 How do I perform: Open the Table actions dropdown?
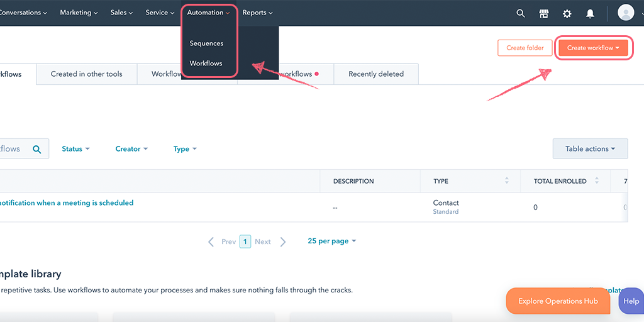tap(590, 148)
